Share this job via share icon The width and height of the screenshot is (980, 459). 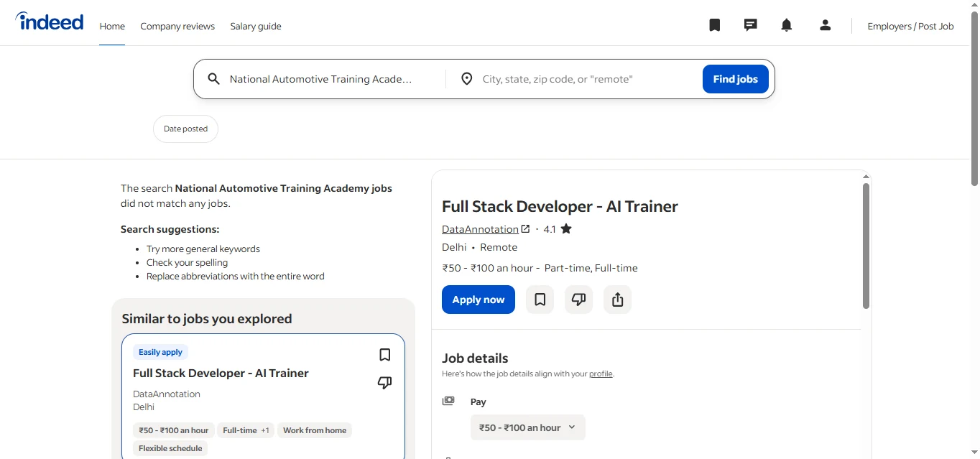617,300
